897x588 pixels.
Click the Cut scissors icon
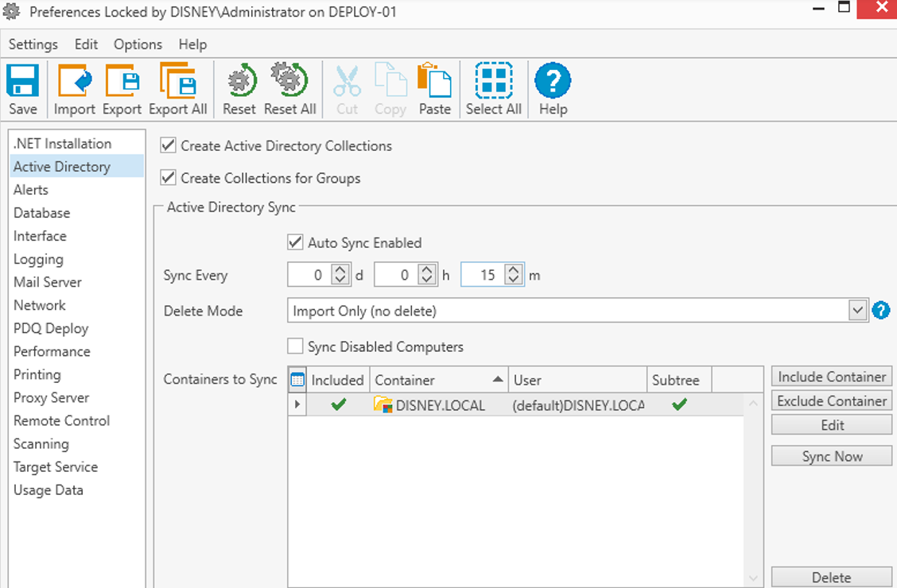348,80
